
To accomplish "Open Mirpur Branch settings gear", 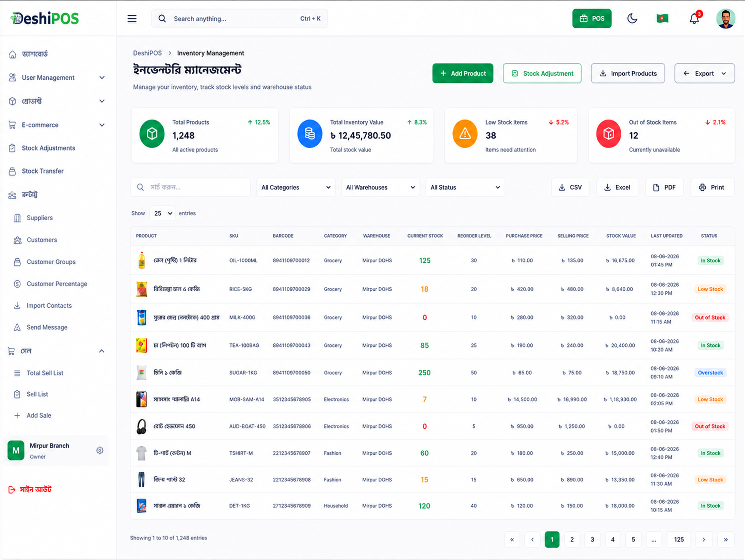I will tap(100, 451).
